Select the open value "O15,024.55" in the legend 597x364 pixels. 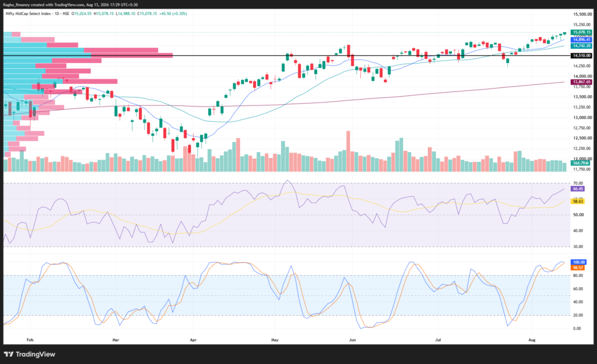82,13
